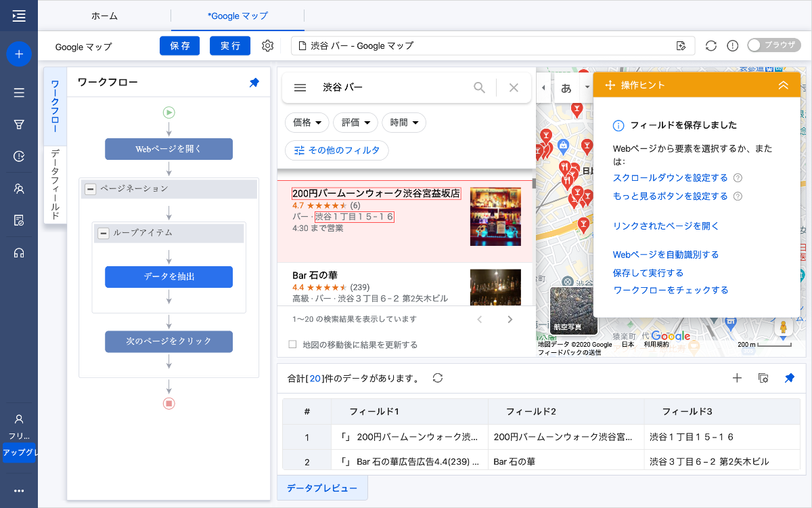Image resolution: width=812 pixels, height=508 pixels.
Task: Pin the data preview panel
Action: click(x=789, y=378)
